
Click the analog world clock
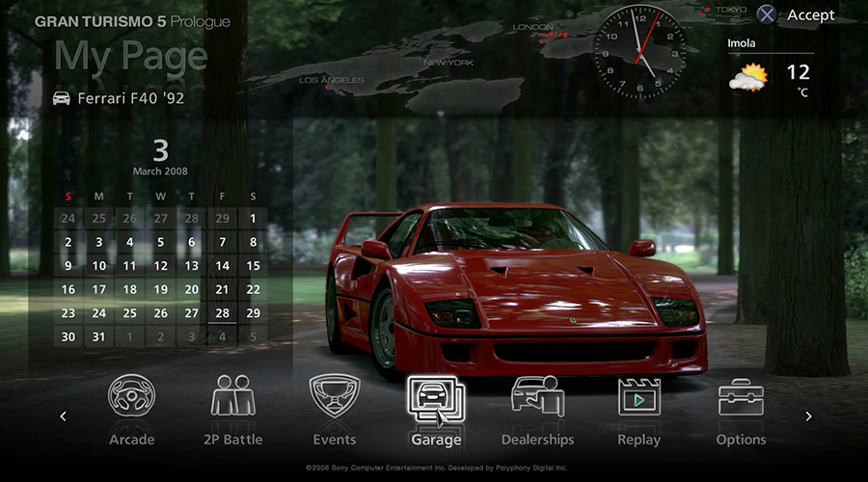click(x=640, y=53)
